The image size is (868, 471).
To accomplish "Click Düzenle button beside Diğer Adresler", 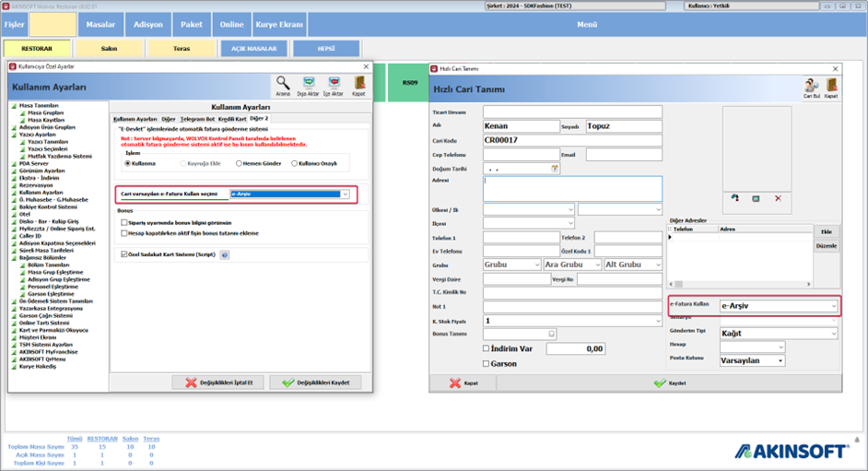I will [x=826, y=246].
